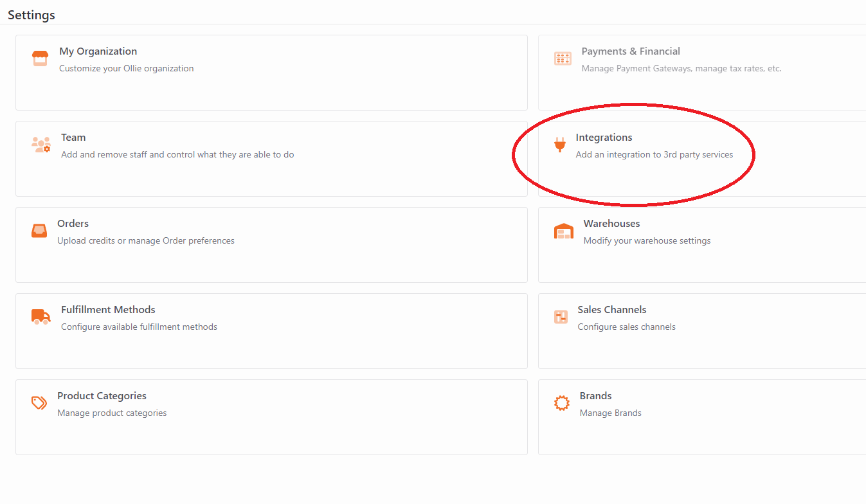Click the My Organization storefront icon
This screenshot has height=504, width=866.
pos(40,59)
